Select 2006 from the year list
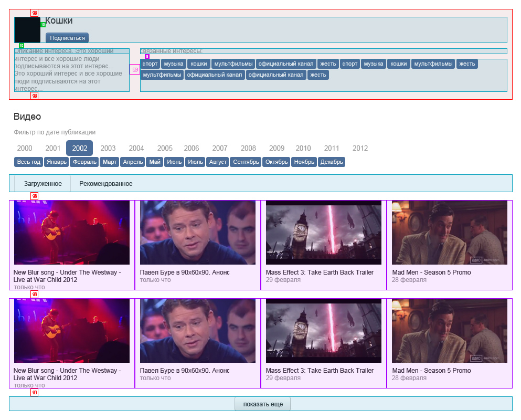The height and width of the screenshot is (420, 521). pos(192,148)
